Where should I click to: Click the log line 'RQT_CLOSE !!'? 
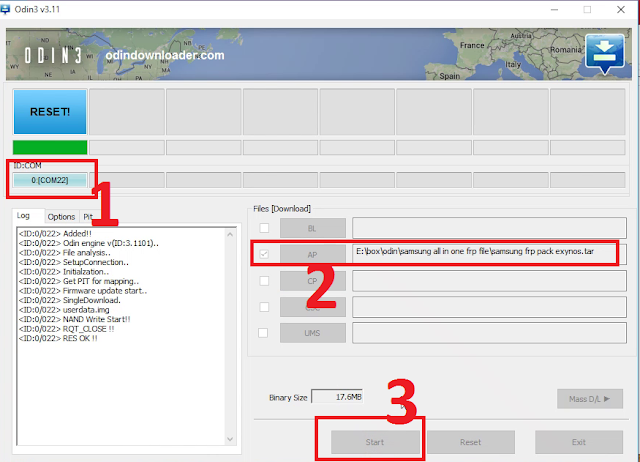[67, 329]
